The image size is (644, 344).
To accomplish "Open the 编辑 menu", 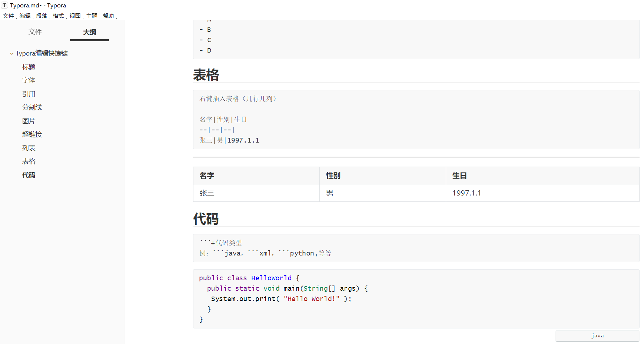I will (25, 16).
